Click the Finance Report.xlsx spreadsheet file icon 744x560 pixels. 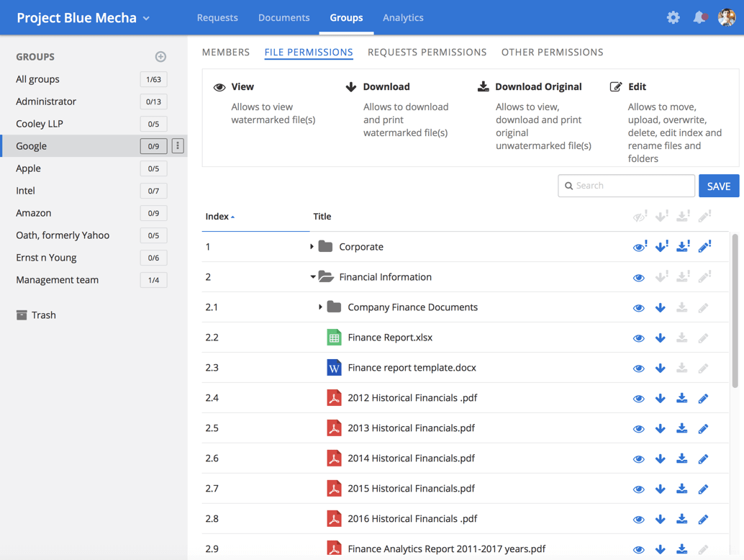(x=334, y=338)
